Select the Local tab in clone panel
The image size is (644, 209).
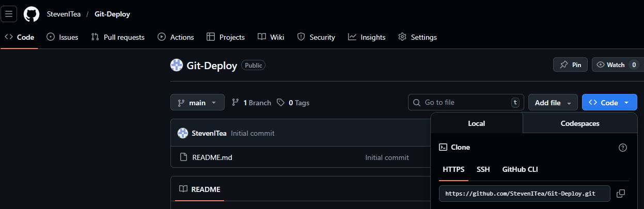[x=476, y=123]
